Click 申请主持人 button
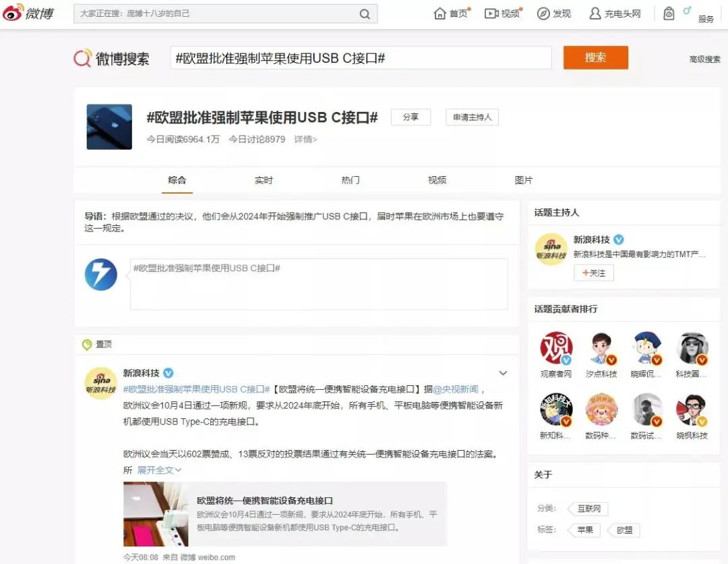The height and width of the screenshot is (564, 728). coord(472,117)
